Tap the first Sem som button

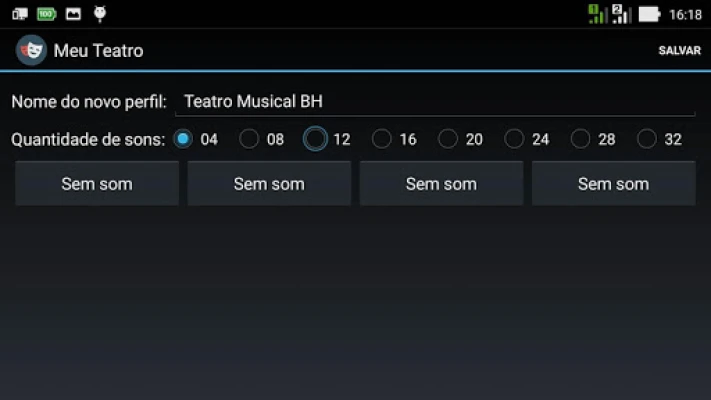[97, 183]
